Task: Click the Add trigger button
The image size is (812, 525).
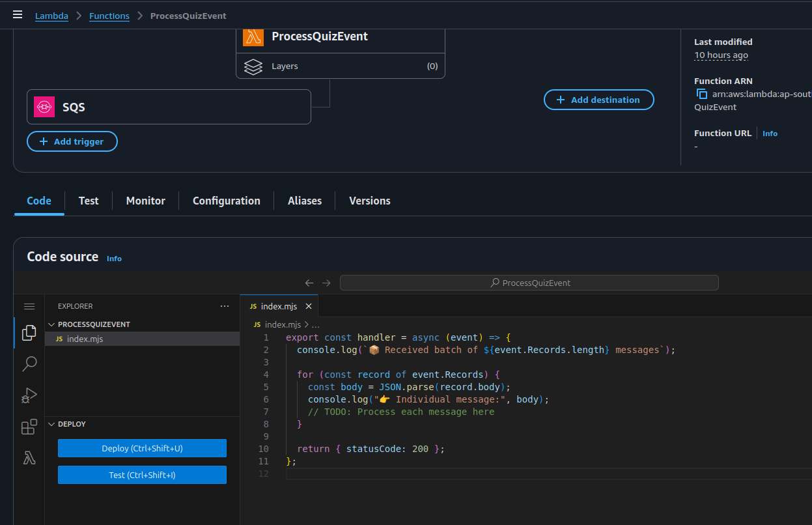Action: [72, 141]
